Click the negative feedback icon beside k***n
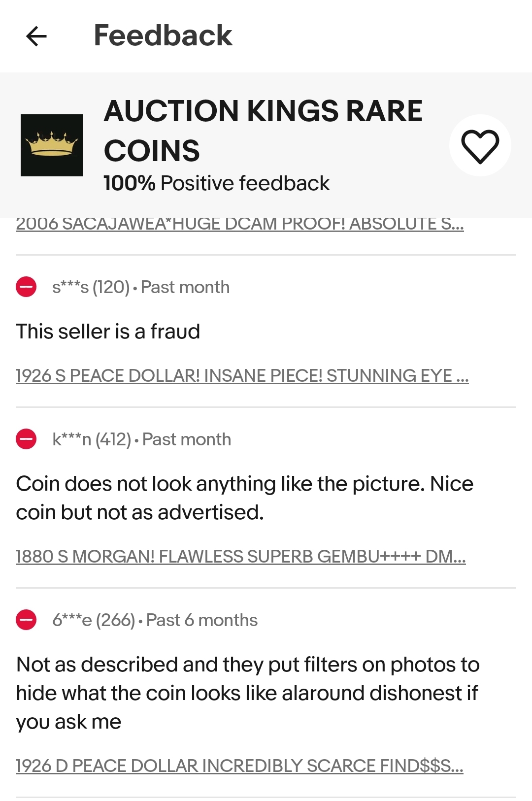The image size is (532, 801). (26, 439)
